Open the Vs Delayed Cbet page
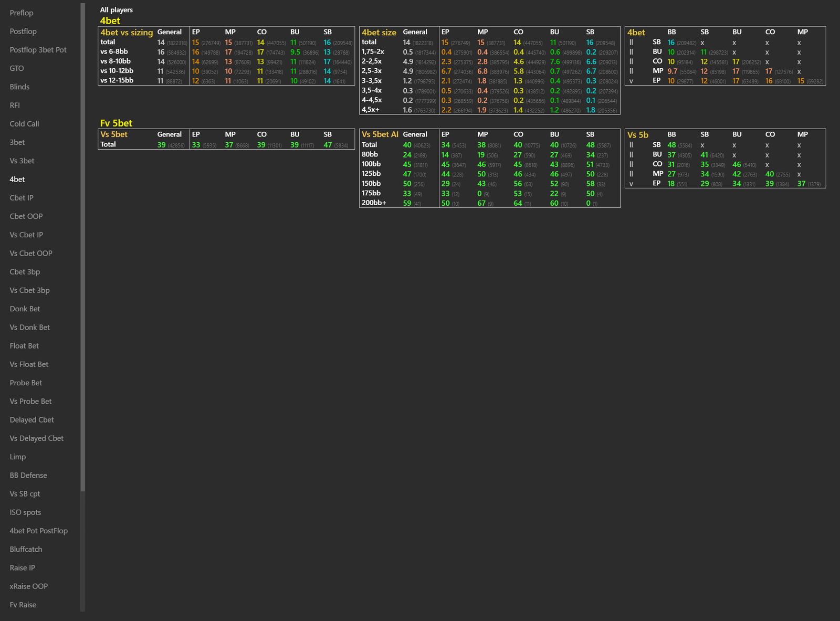Screen dimensions: 840x621 click(x=37, y=438)
